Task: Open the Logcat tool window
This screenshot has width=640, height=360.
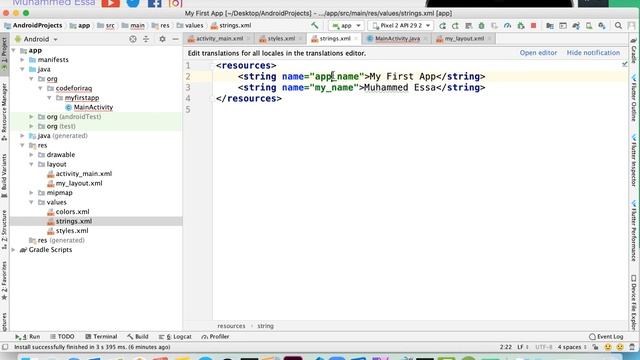Action: pos(175,337)
